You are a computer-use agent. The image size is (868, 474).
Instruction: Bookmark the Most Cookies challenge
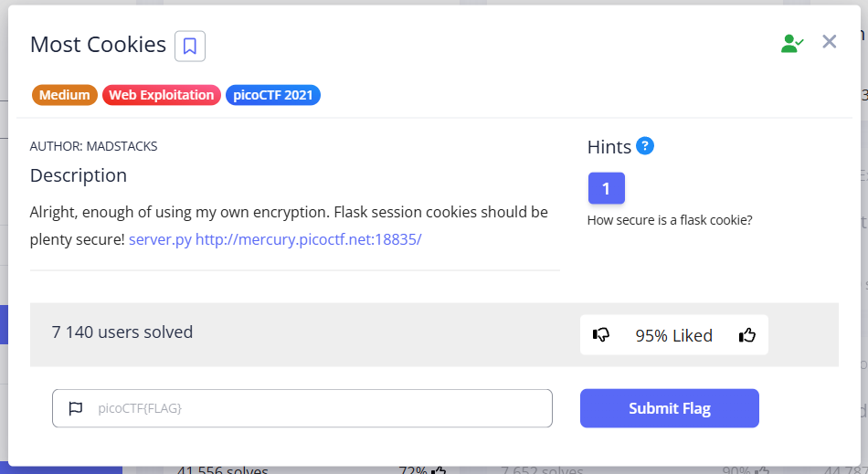(x=190, y=46)
